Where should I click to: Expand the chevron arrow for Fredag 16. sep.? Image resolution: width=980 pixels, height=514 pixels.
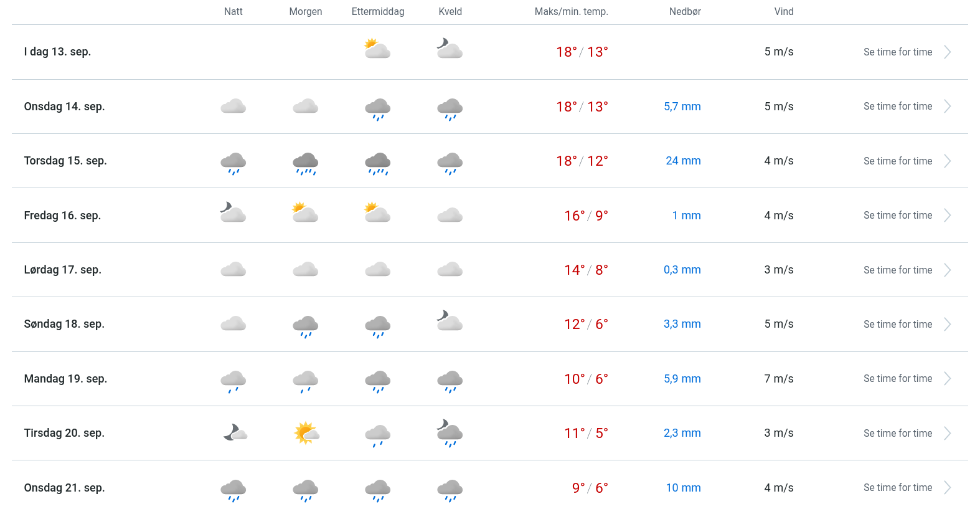pos(947,216)
